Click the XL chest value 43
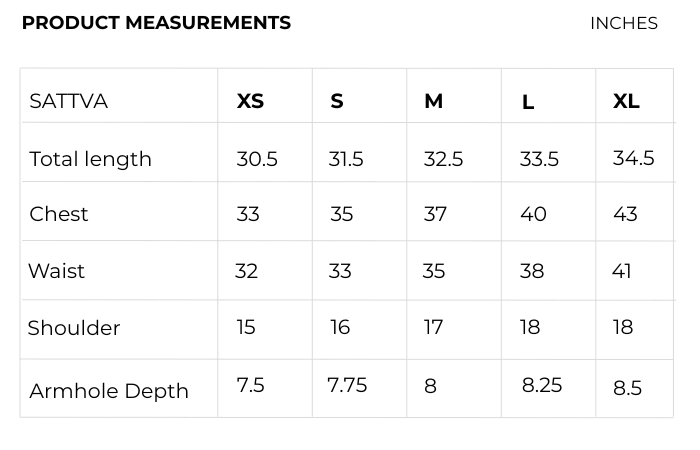Viewport: 700px width, 450px height. tap(625, 214)
